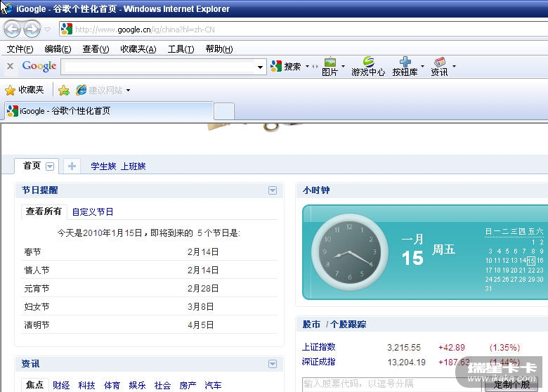548x392 pixels.
Task: Expand the 资讯 toolbar dropdown arrow
Action: coord(455,66)
